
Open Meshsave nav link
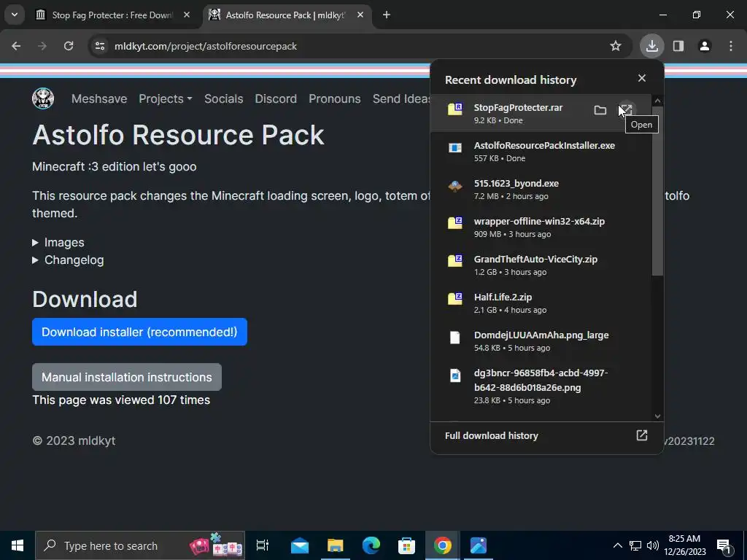pos(99,98)
